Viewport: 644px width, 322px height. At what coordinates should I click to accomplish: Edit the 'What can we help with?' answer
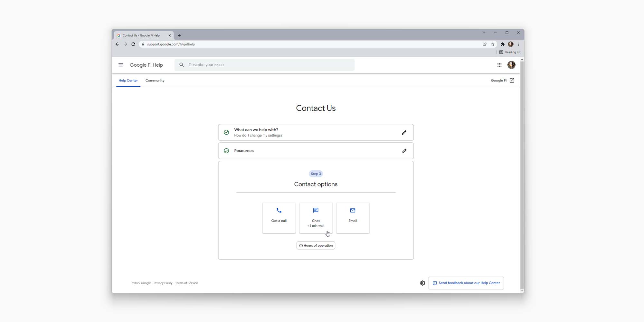click(404, 132)
